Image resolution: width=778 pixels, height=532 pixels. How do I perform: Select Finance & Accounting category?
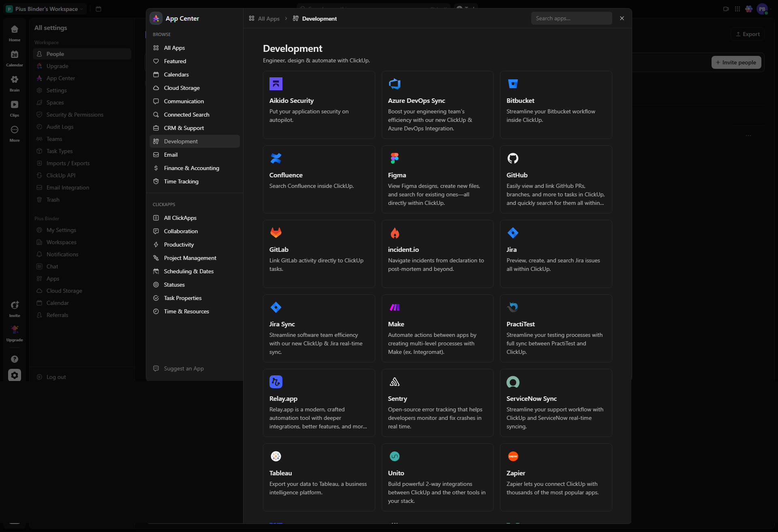tap(194, 168)
